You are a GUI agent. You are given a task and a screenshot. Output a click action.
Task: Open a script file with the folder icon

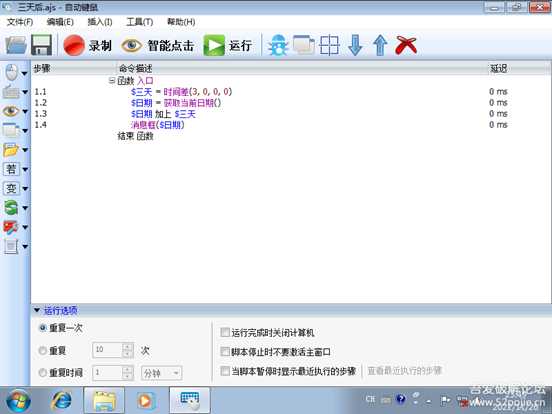(16, 45)
